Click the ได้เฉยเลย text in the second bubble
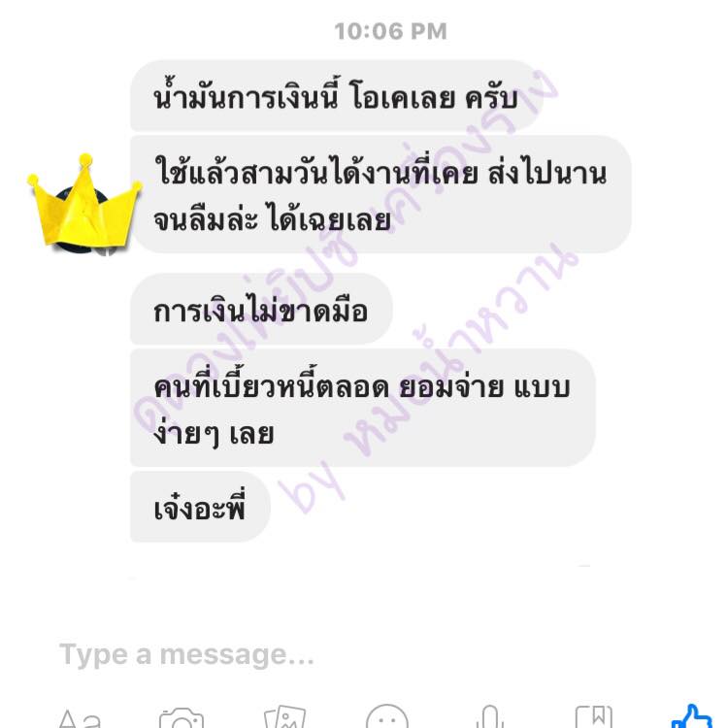This screenshot has width=728, height=728. coord(330,219)
